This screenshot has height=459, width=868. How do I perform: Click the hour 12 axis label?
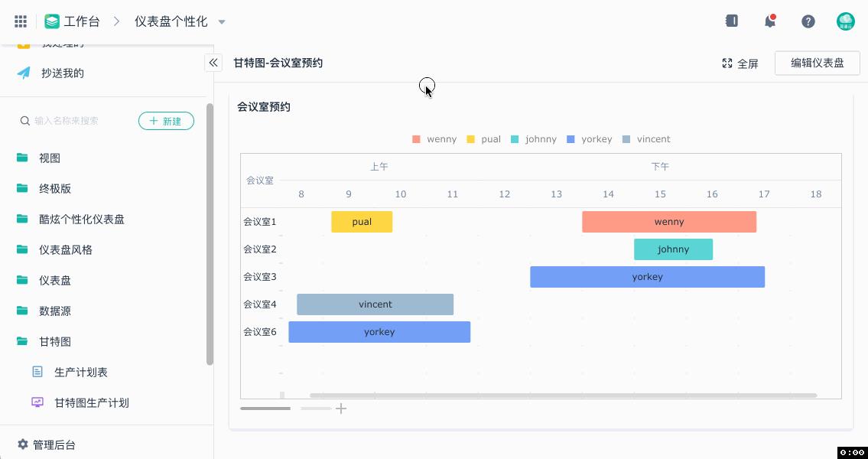pos(504,194)
